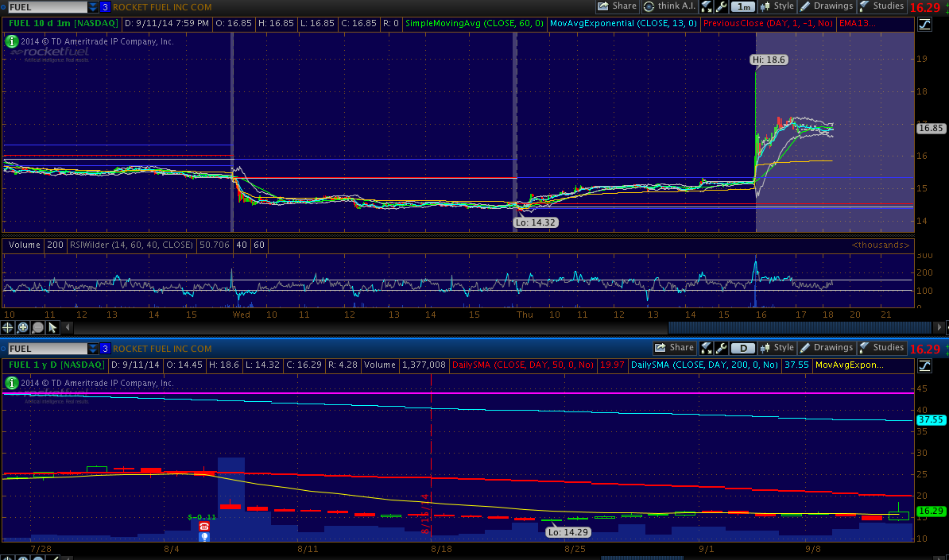949x560 pixels.
Task: Toggle the scale curve button on lower chart
Action: point(924,365)
